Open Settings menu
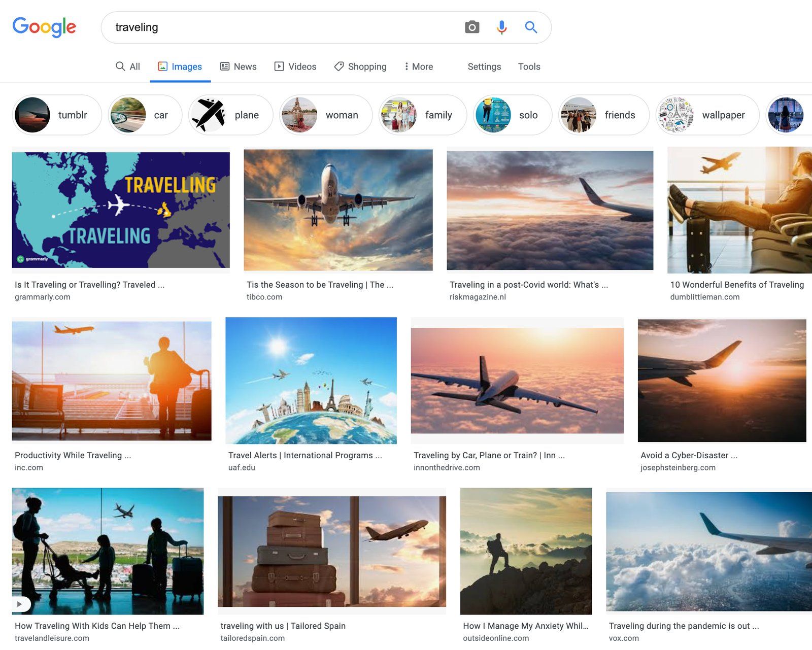Screen dimensions: 812x650 click(484, 66)
